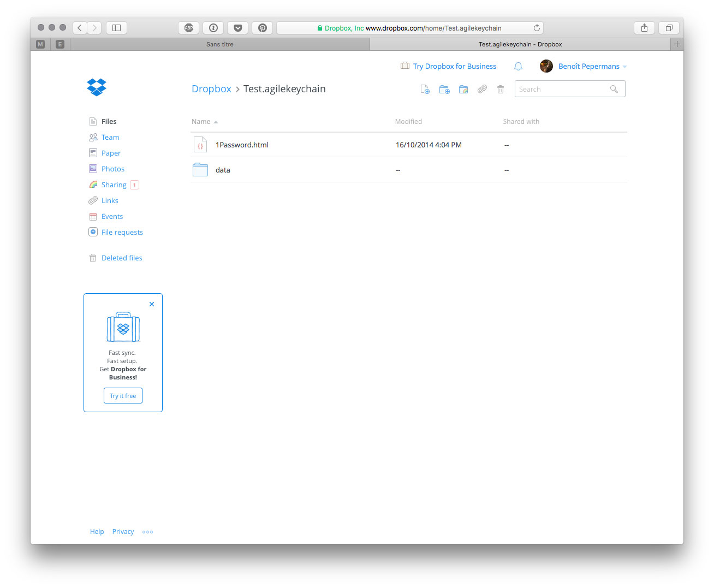Click the share link paperclip icon
The width and height of the screenshot is (714, 588).
[x=482, y=89]
